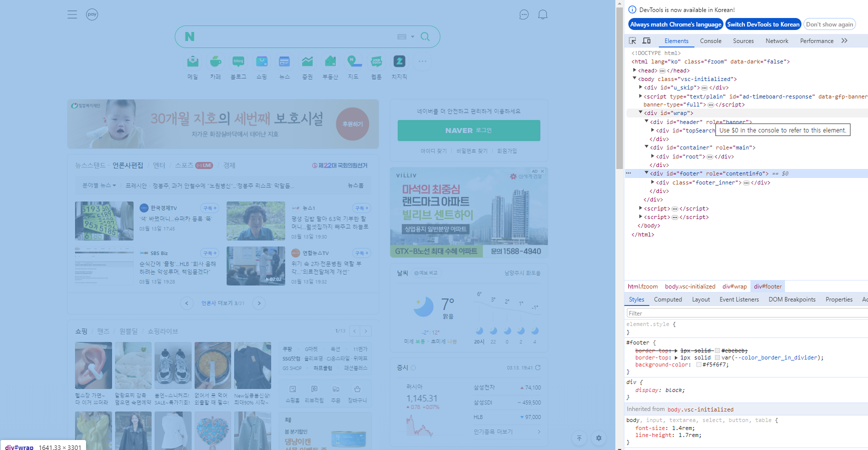This screenshot has height=450, width=868.
Task: Focus the Styles Filter input field
Action: [x=747, y=313]
